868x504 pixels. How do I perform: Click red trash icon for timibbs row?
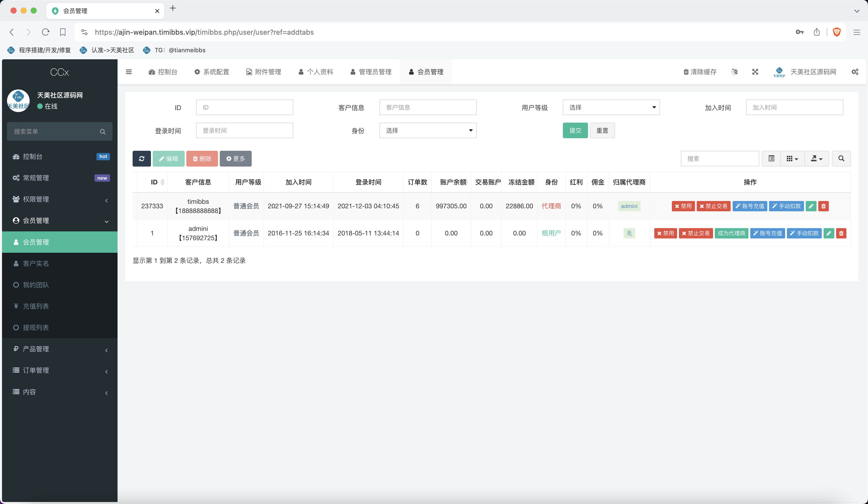point(824,206)
